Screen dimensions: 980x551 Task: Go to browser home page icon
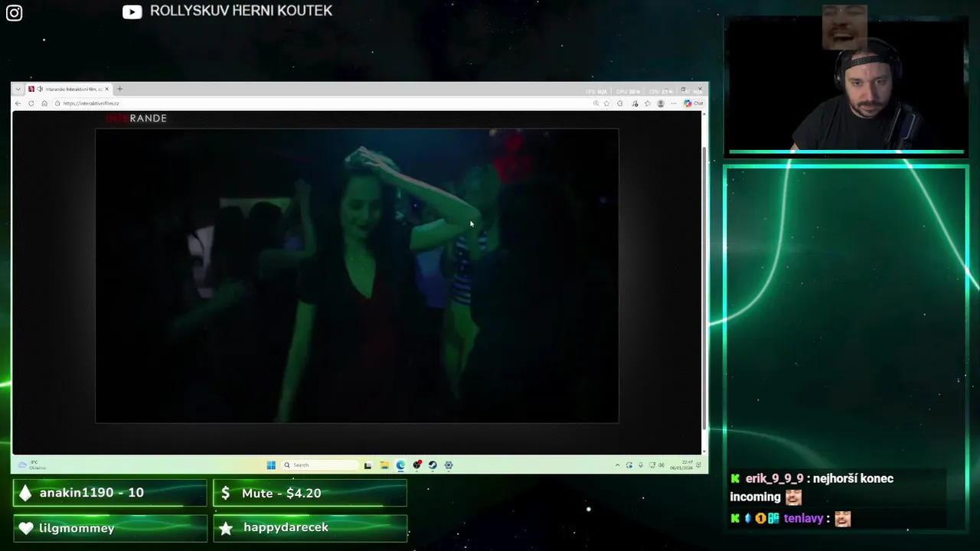tap(44, 103)
